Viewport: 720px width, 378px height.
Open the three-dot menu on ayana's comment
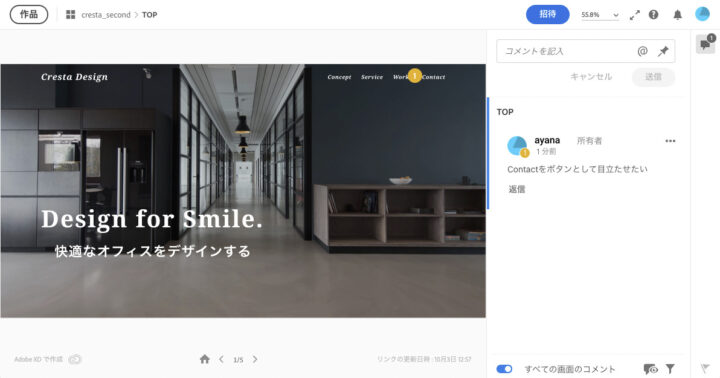(x=670, y=141)
